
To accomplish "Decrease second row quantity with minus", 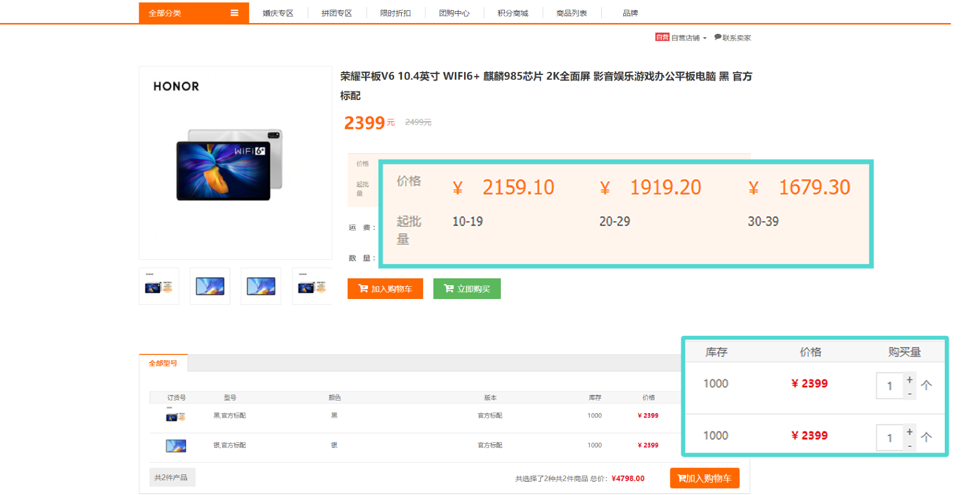I will pyautogui.click(x=909, y=445).
